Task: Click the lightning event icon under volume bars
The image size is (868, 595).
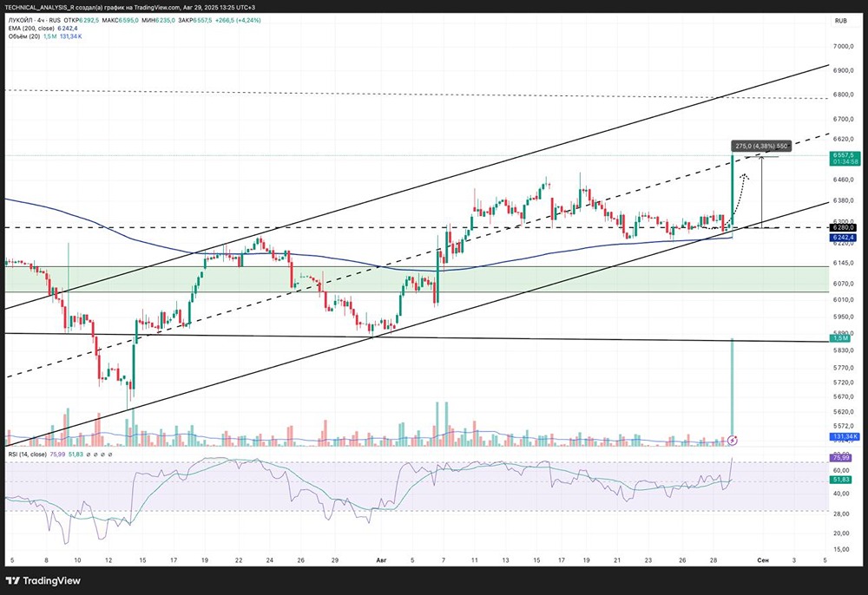Action: pyautogui.click(x=733, y=441)
